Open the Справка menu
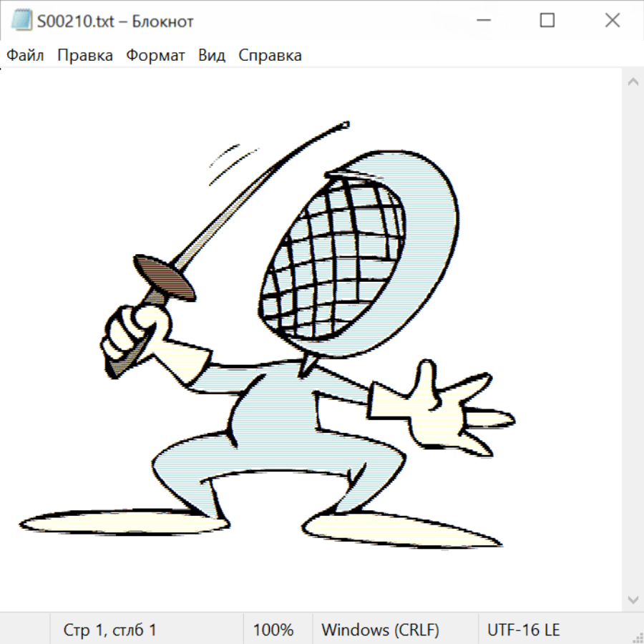Viewport: 644px width, 644px height. pyautogui.click(x=270, y=56)
